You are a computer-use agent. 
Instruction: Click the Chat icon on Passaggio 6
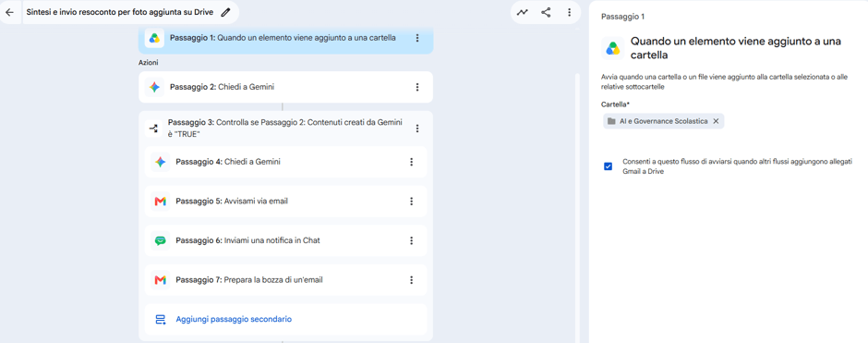click(x=160, y=240)
